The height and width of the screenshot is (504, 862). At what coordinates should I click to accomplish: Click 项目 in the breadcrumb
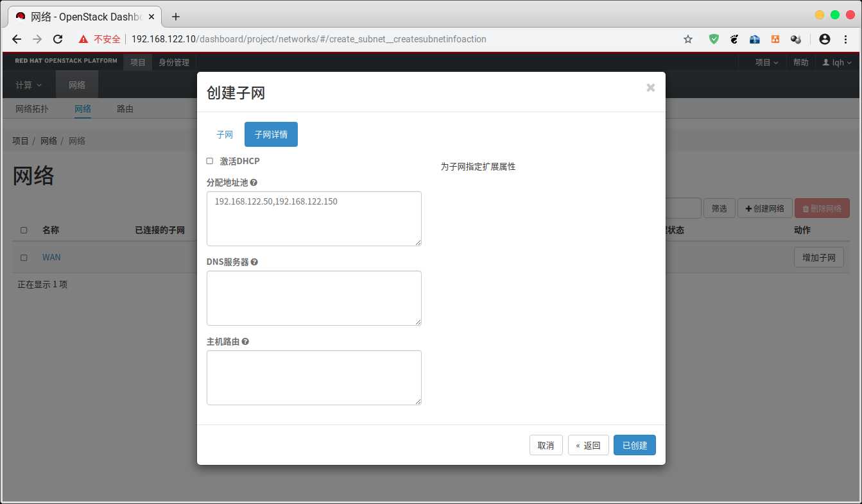[21, 140]
